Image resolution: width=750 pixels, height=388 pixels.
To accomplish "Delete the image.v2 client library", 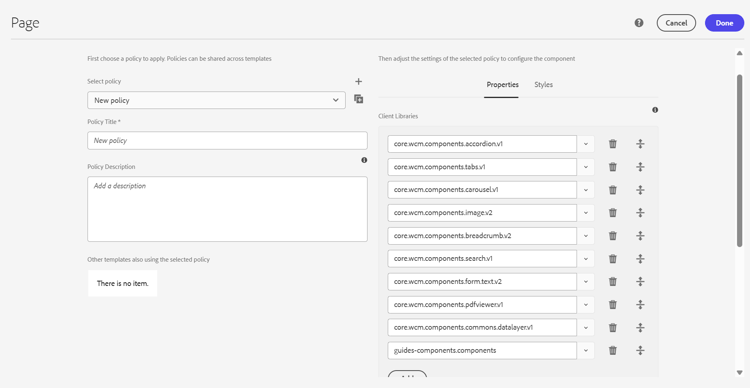I will [x=613, y=212].
